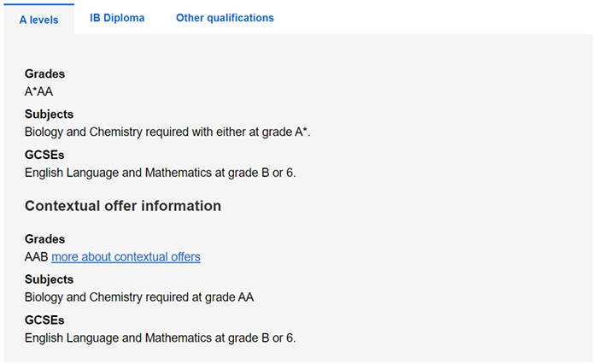This screenshot has height=364, width=598.
Task: Click the blank grey space below the final GCSE line
Action: (x=299, y=355)
